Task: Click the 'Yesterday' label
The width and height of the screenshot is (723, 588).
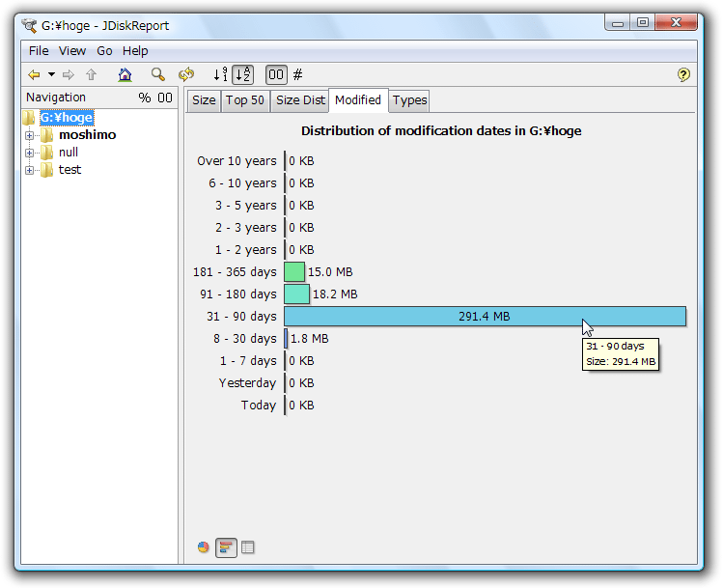Action: (x=248, y=382)
